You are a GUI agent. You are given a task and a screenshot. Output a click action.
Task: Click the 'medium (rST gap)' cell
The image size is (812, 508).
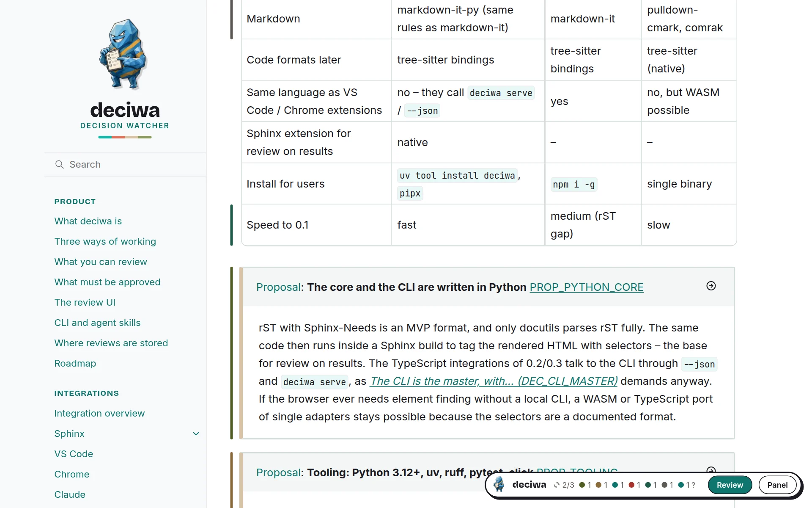click(x=593, y=225)
